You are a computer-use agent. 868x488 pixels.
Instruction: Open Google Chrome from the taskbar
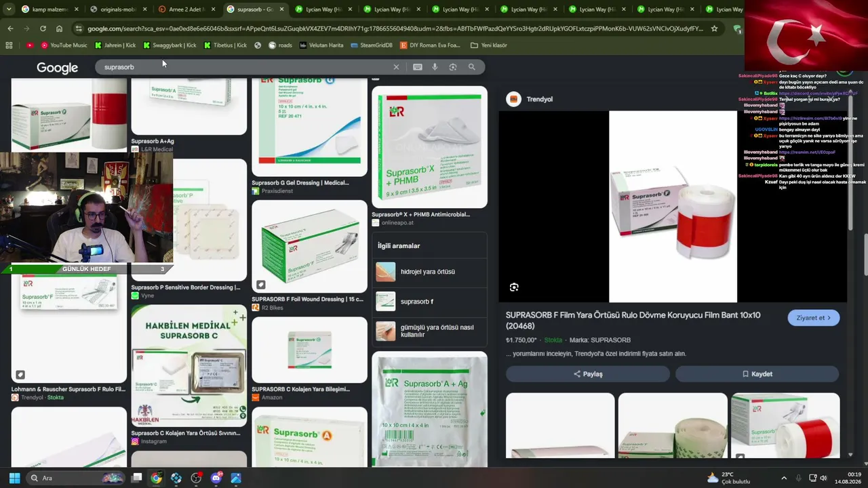click(156, 478)
